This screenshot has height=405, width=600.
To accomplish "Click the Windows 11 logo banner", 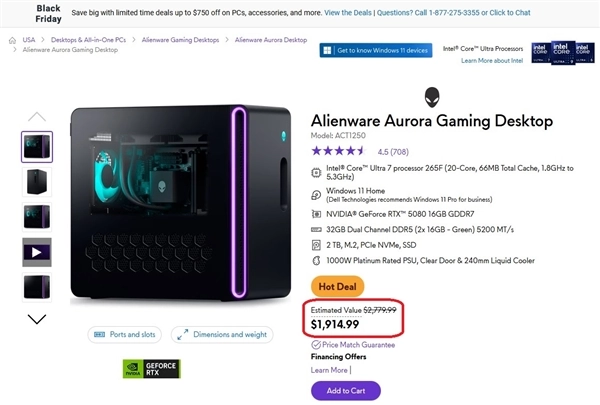I will 375,50.
